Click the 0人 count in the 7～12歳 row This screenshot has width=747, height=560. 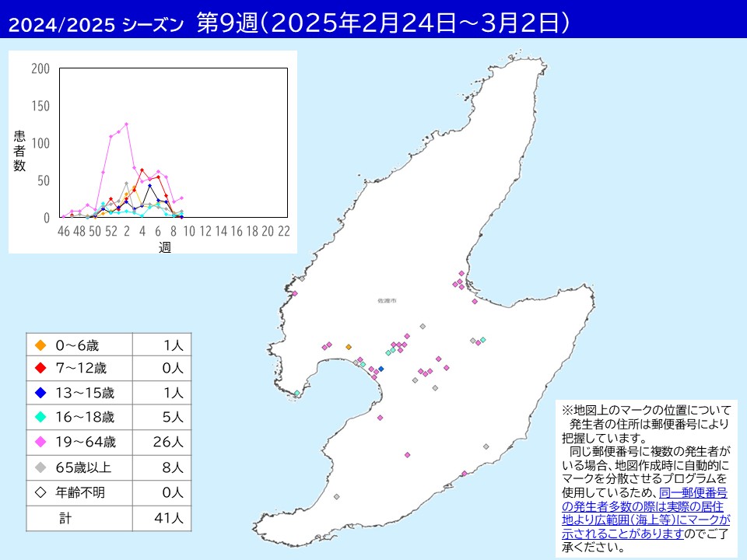(173, 368)
